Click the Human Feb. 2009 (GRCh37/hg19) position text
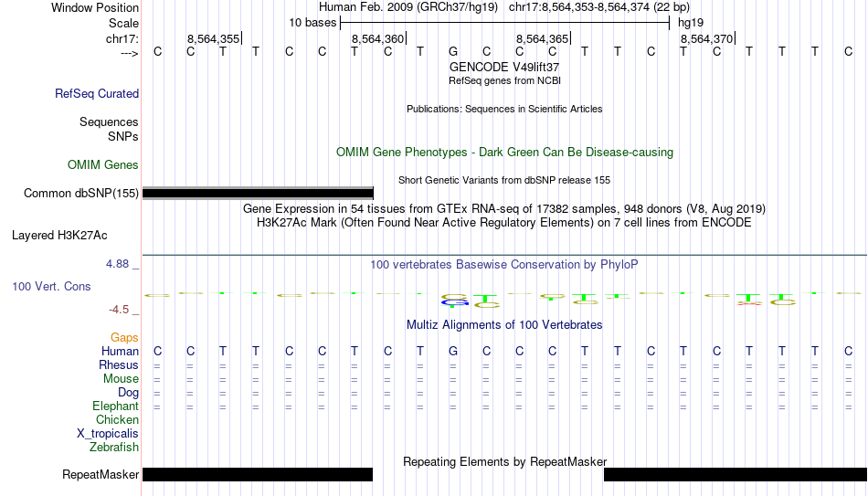The height and width of the screenshot is (496, 868). pyautogui.click(x=408, y=7)
